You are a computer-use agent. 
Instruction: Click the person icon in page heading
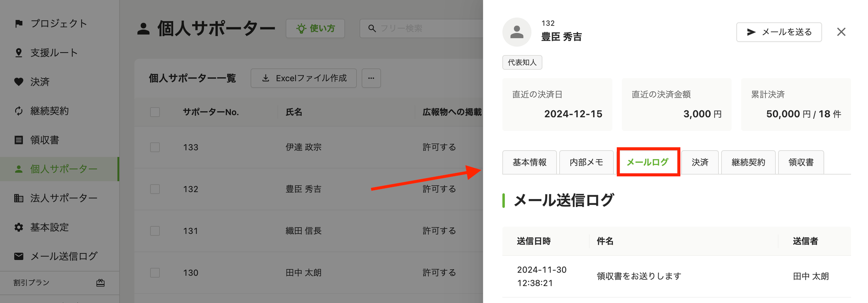point(144,29)
